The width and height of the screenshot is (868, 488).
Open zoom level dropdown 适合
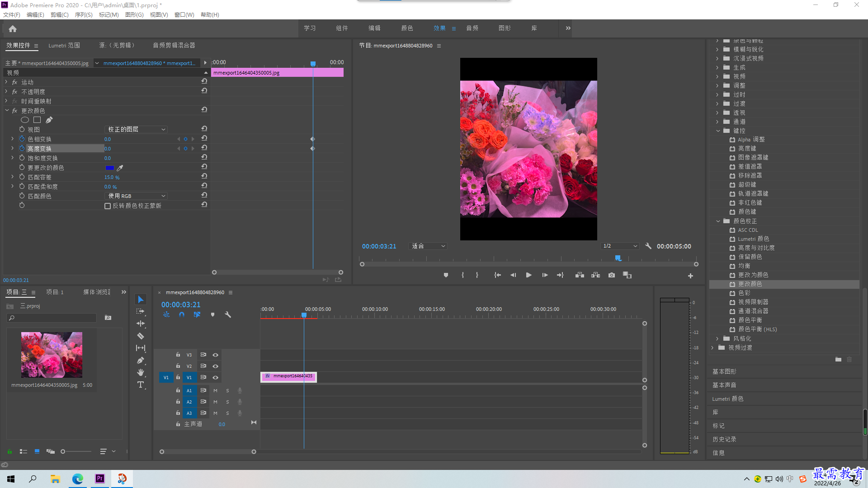click(428, 246)
